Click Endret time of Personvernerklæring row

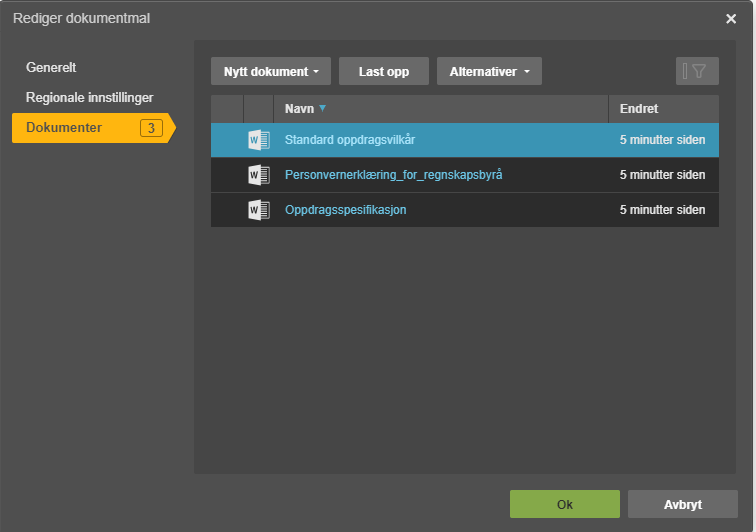coord(662,175)
